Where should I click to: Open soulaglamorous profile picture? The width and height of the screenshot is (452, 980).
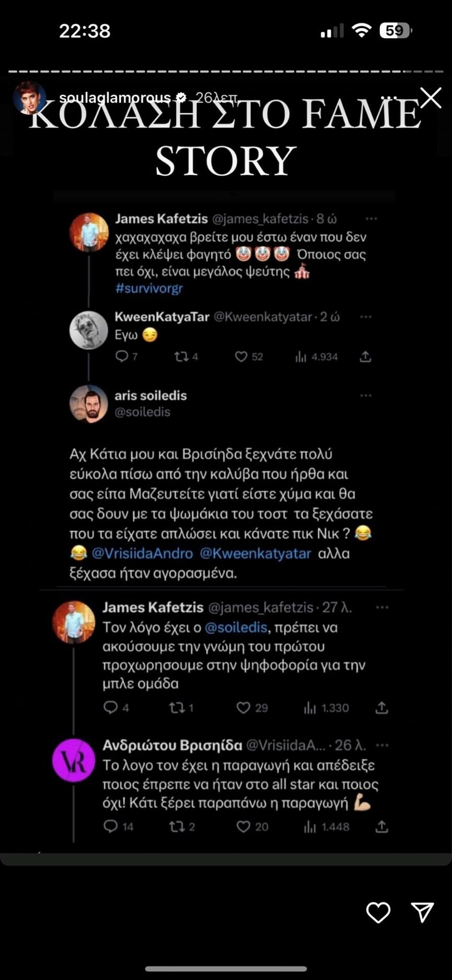click(x=29, y=98)
